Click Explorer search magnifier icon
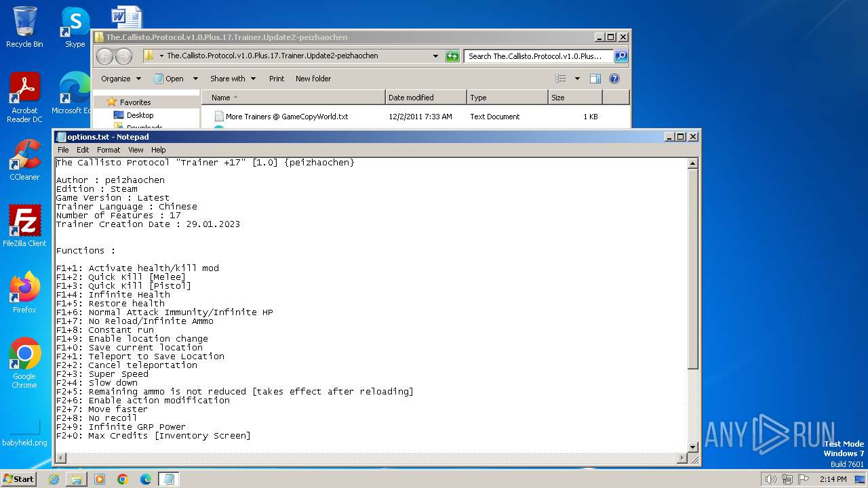The image size is (868, 488). (620, 56)
